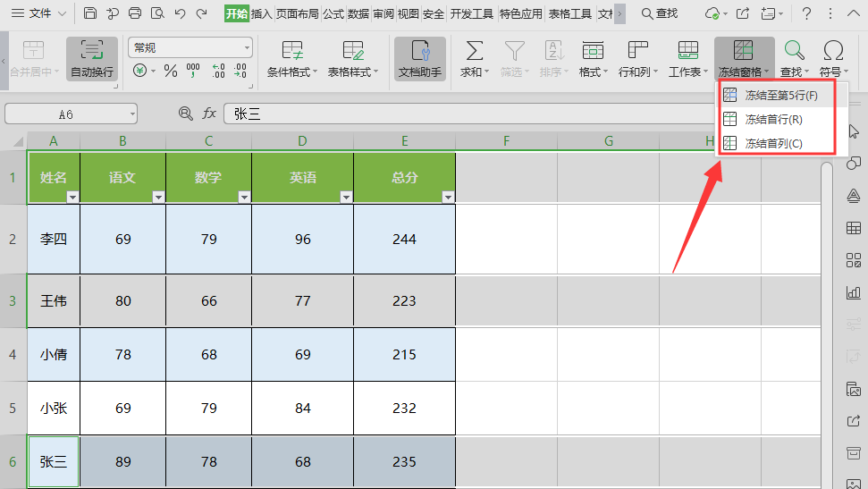Click the formula bar containing 张三

point(518,114)
